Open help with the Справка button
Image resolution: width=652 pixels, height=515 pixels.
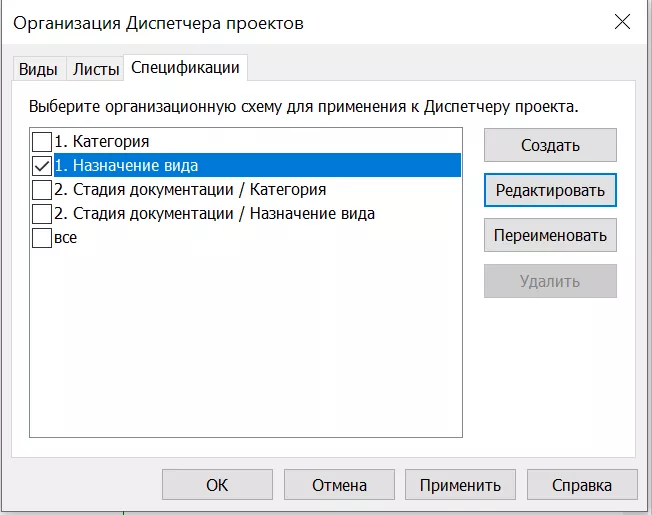click(582, 485)
